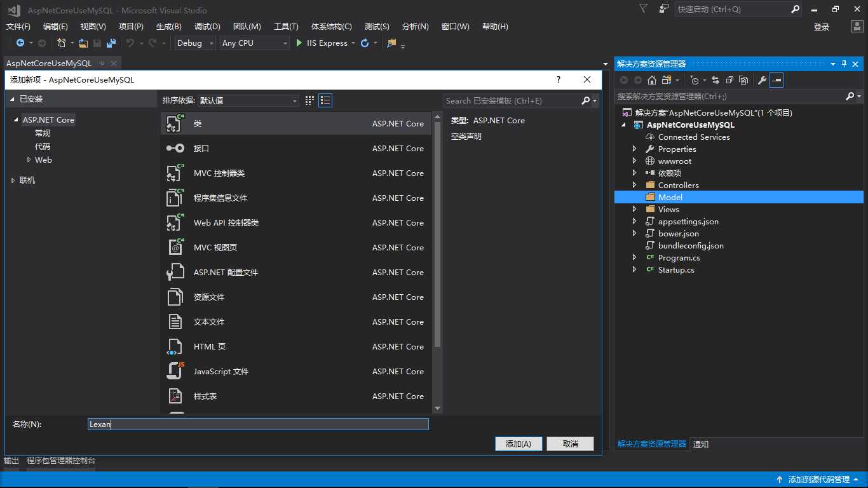Viewport: 868px width, 488px height.
Task: Click the Solution Explorer search box
Action: [730, 96]
